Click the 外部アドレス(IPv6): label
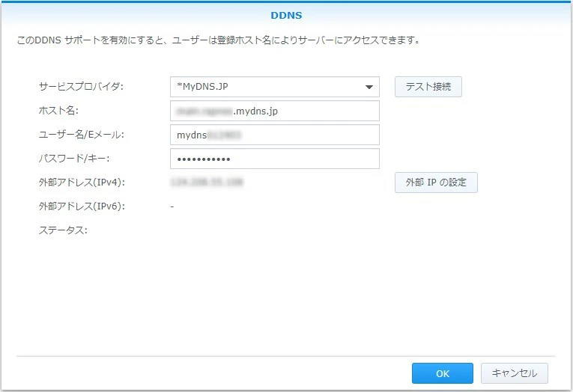 coord(82,206)
